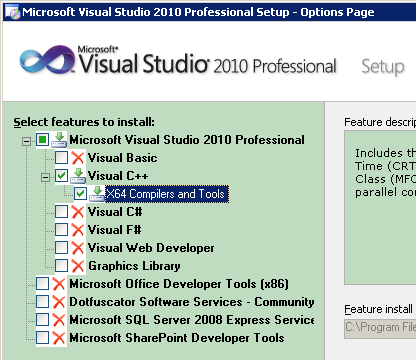Screen dimensions: 416x360
Task: Select the Graphics Library label
Action: tap(134, 266)
